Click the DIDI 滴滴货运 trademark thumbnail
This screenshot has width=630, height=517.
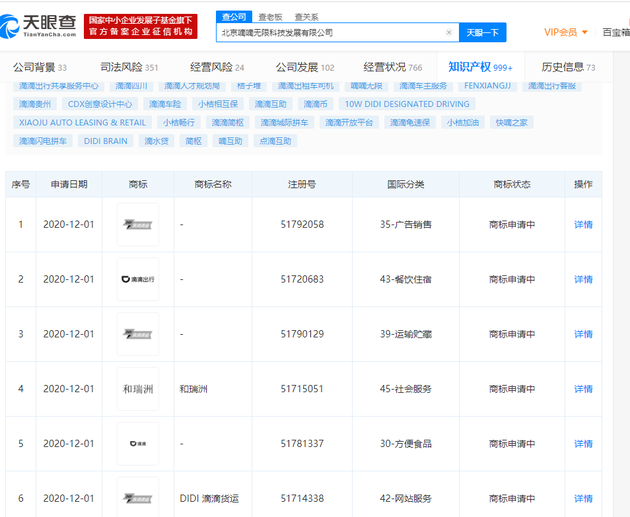tap(138, 497)
